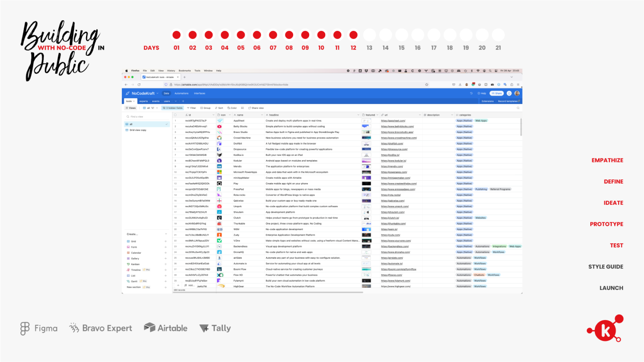Collapse the Create section chevron
This screenshot has width=644, height=362.
[166, 234]
